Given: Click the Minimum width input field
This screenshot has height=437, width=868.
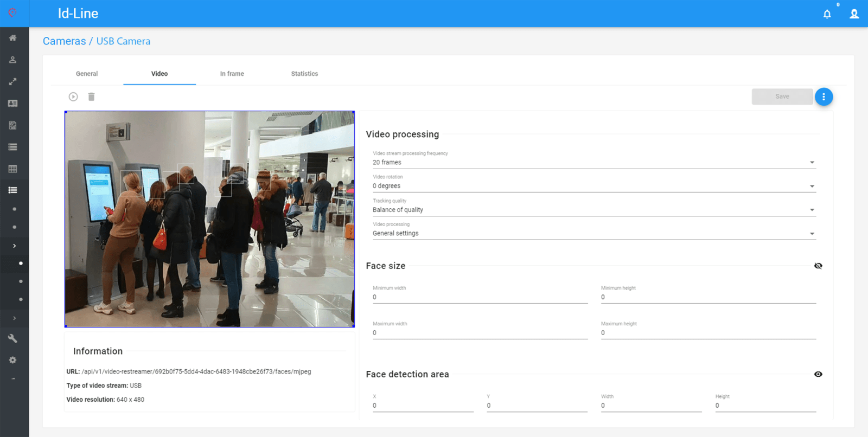Looking at the screenshot, I should [480, 297].
